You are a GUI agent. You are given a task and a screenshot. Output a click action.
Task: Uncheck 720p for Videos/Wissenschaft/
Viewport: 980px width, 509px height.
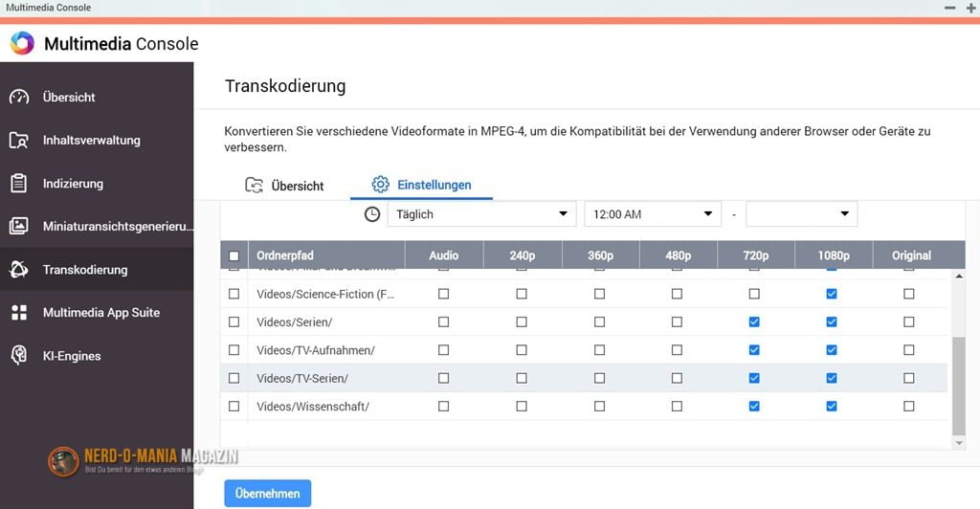click(x=754, y=406)
